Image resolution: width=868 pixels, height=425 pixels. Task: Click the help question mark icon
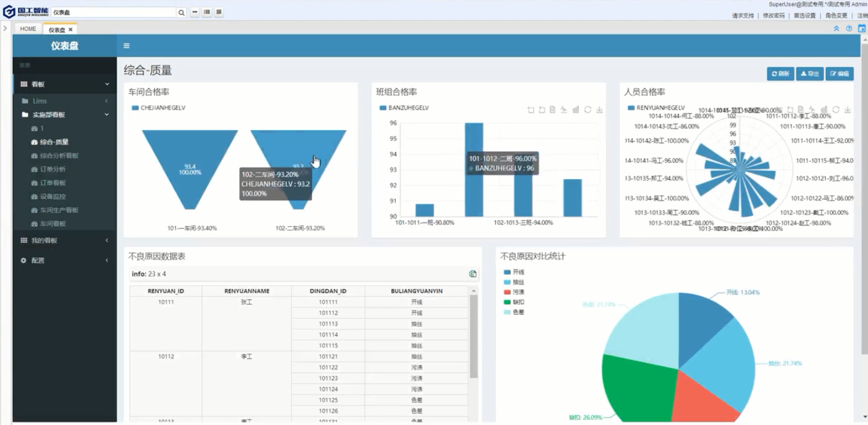point(849,28)
